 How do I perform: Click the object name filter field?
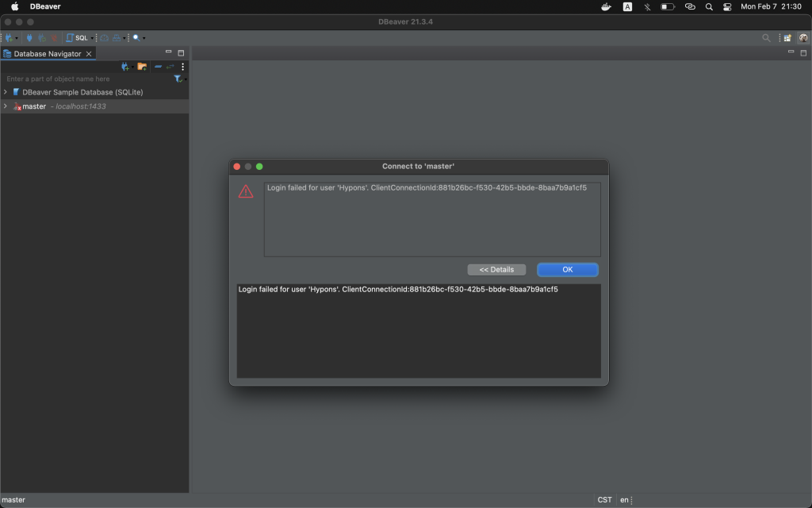coord(88,79)
